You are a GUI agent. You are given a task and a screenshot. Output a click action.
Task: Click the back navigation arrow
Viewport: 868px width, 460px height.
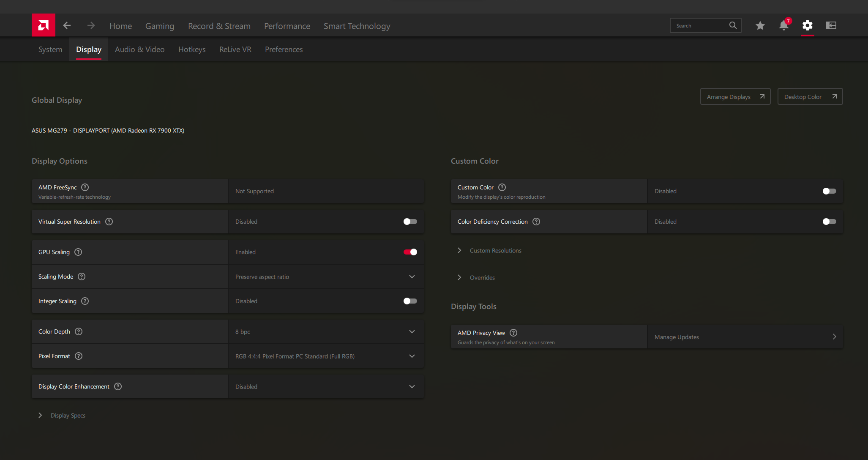[x=67, y=25]
